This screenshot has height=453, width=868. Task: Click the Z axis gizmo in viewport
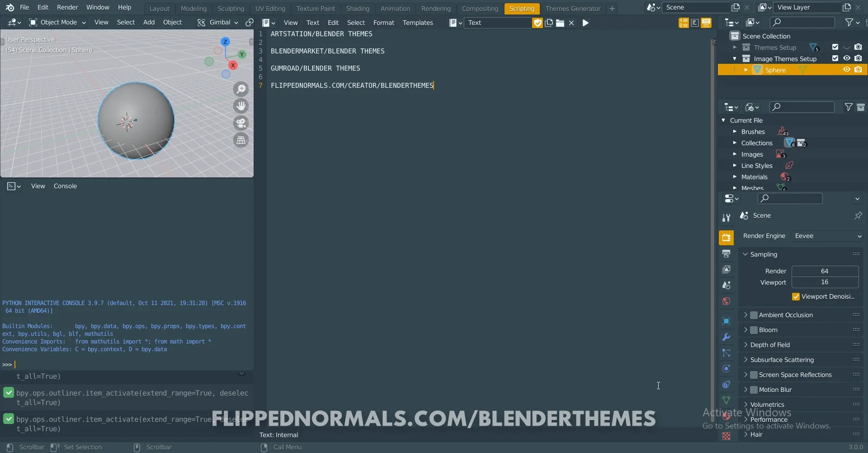pyautogui.click(x=225, y=42)
